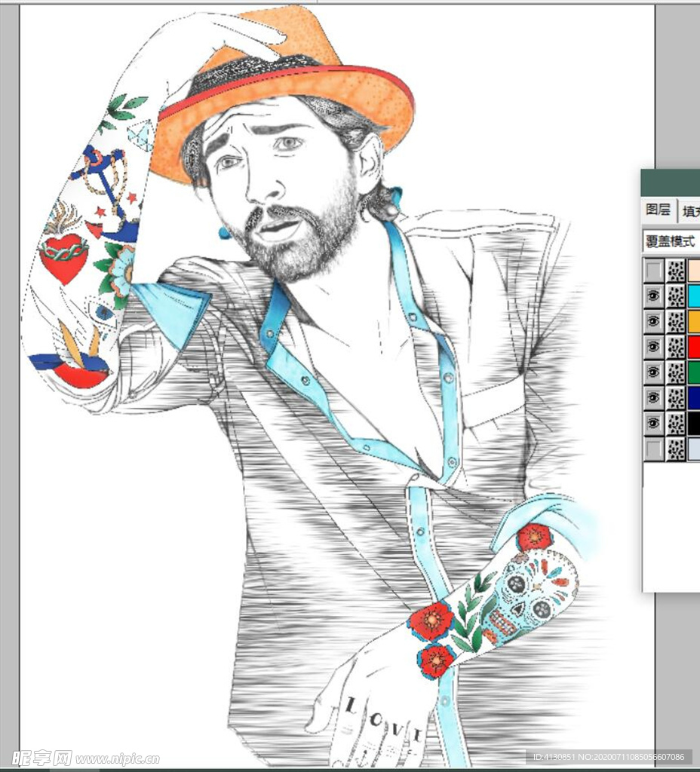The height and width of the screenshot is (772, 700).
Task: Select the pattern icon of the orange layer
Action: tap(676, 322)
